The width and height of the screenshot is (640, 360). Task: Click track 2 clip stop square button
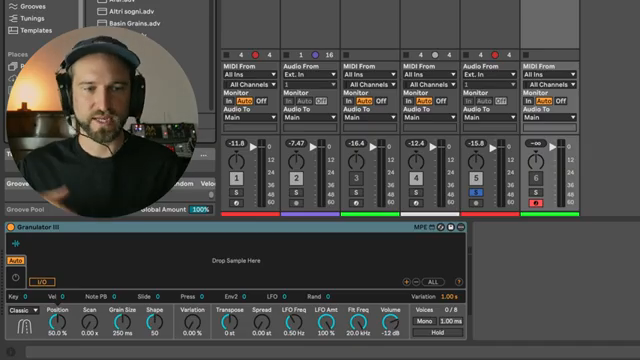[x=287, y=55]
